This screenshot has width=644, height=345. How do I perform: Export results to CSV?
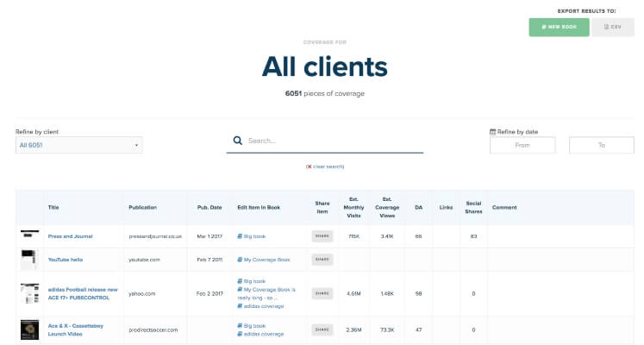(x=613, y=27)
